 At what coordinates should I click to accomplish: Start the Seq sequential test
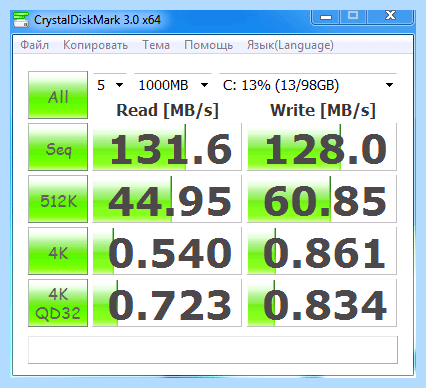pos(58,147)
